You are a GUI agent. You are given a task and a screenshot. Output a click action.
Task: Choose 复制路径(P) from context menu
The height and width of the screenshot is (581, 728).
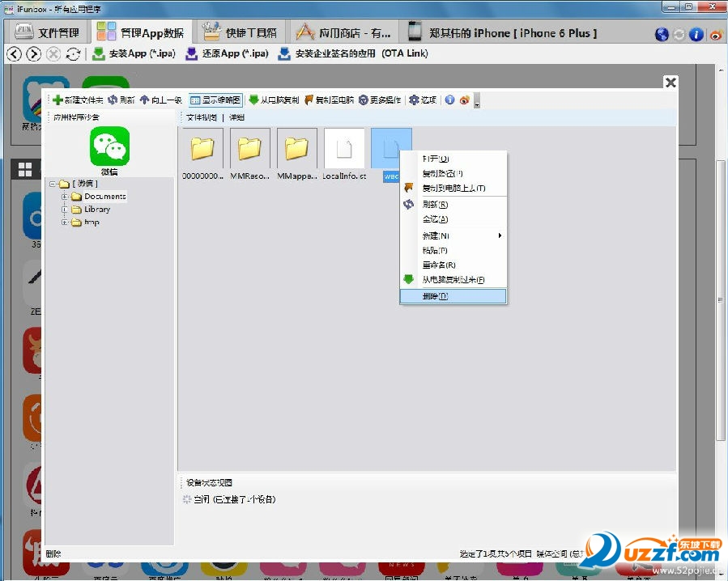tap(453, 173)
